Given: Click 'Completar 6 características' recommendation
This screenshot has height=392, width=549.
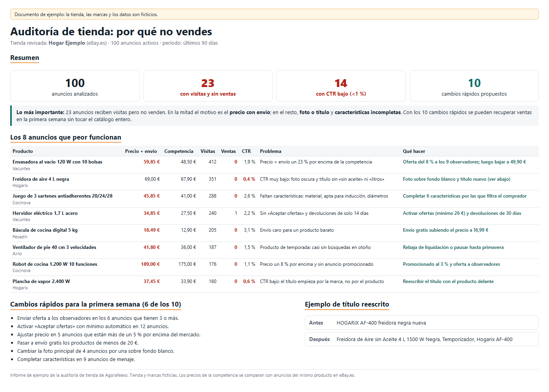Looking at the screenshot, I should [465, 196].
